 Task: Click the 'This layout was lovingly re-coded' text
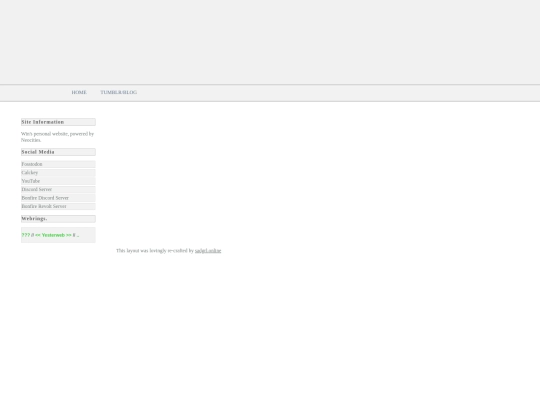155,251
